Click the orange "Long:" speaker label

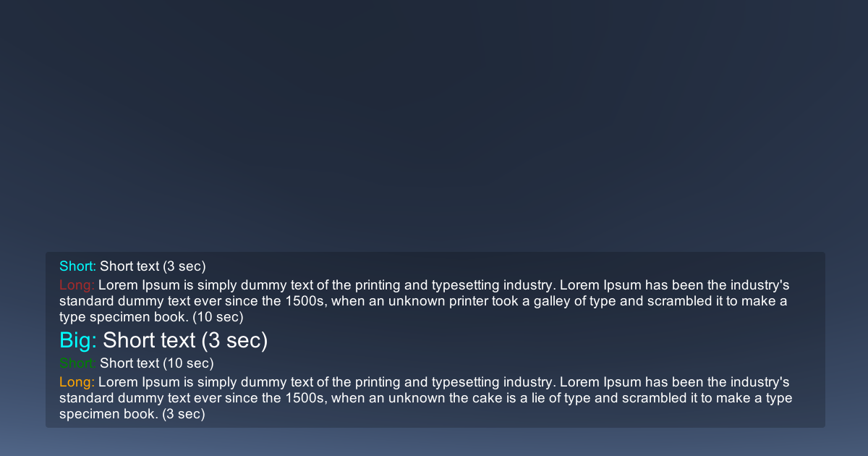[x=77, y=381]
